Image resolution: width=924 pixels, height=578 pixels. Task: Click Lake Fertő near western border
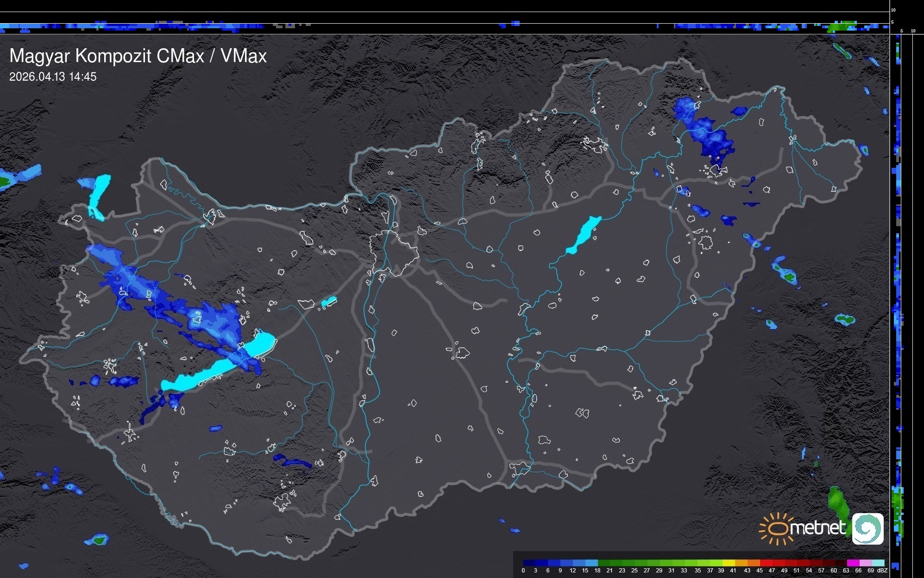[98, 195]
